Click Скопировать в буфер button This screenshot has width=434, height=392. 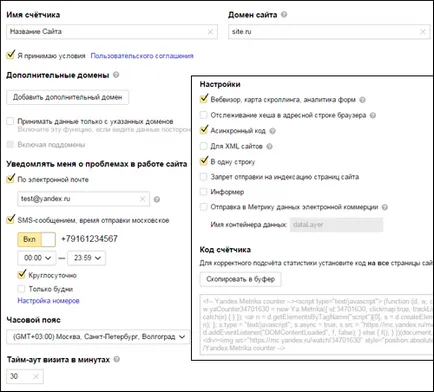(x=241, y=279)
